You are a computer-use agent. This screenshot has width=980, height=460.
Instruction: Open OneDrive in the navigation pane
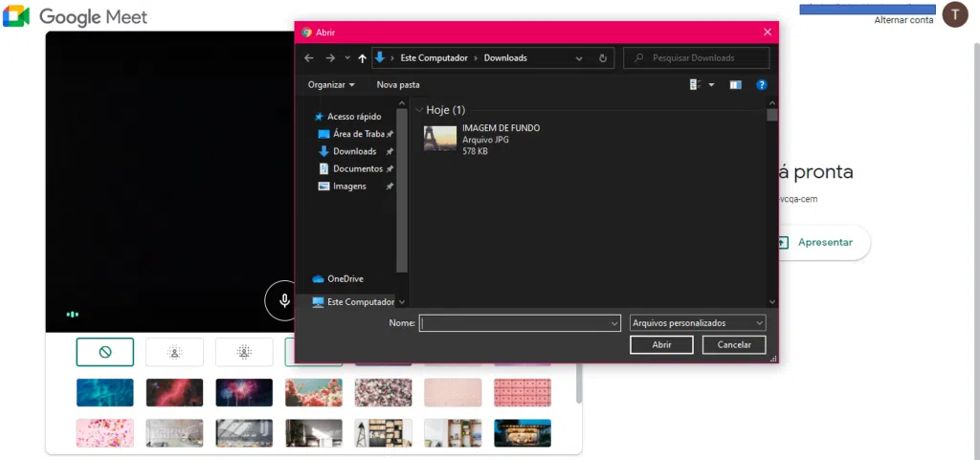(345, 279)
